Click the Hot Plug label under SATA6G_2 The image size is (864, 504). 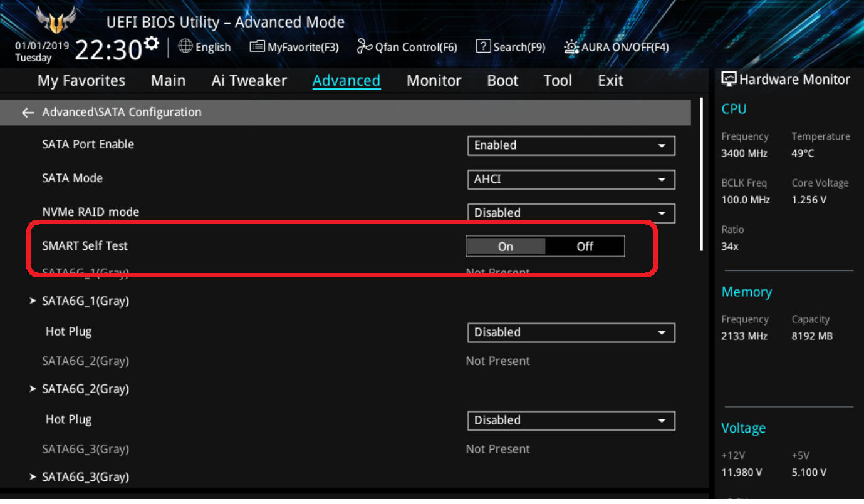68,419
